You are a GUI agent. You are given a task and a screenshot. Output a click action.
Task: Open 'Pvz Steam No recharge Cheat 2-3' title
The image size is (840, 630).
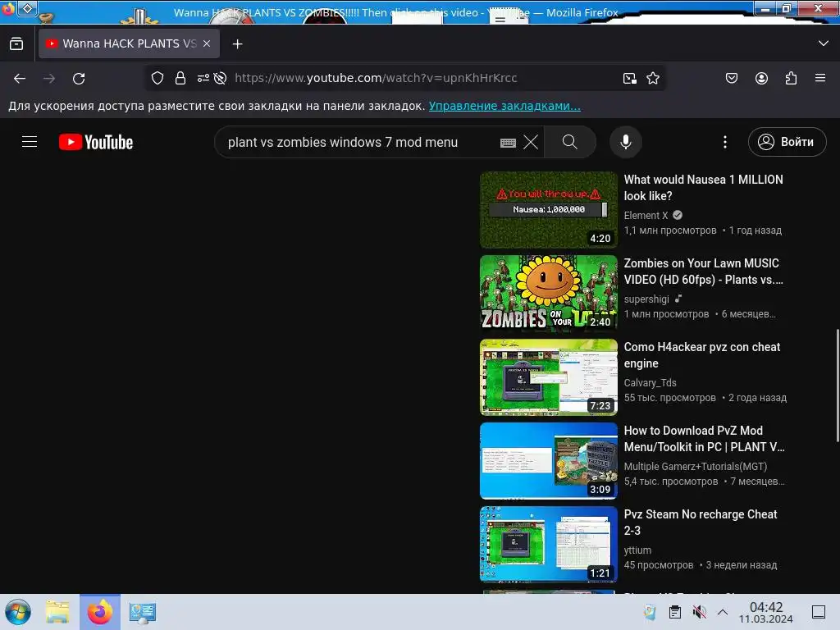pos(701,522)
